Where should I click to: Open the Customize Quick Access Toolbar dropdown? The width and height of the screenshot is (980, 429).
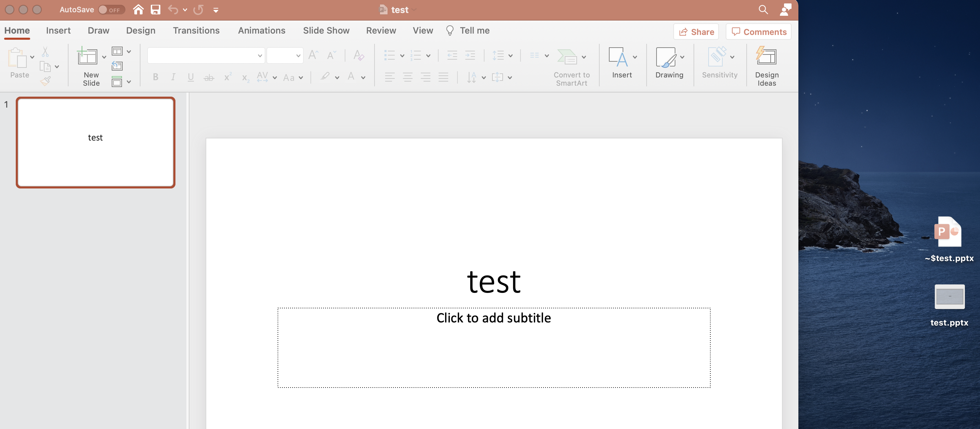pyautogui.click(x=216, y=10)
